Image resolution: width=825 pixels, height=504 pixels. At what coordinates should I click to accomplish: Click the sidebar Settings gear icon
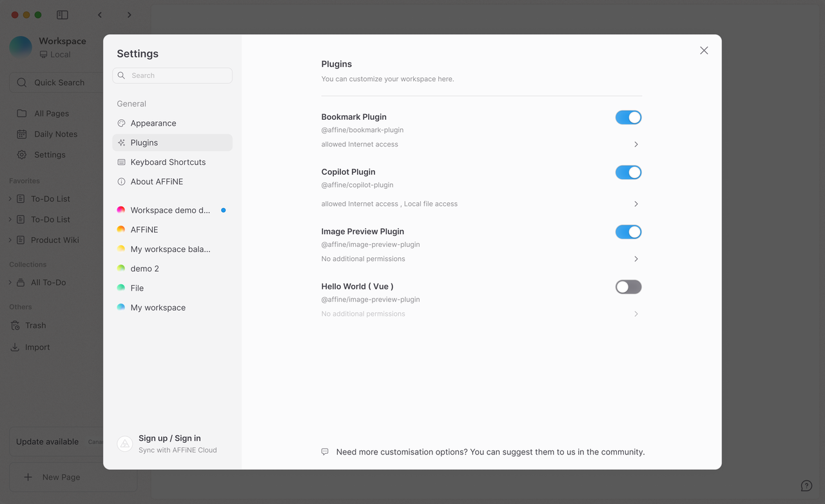(22, 155)
